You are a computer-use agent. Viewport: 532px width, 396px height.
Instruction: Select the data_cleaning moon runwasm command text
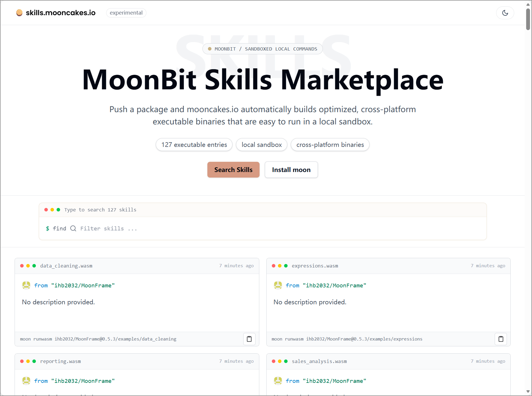pyautogui.click(x=98, y=339)
